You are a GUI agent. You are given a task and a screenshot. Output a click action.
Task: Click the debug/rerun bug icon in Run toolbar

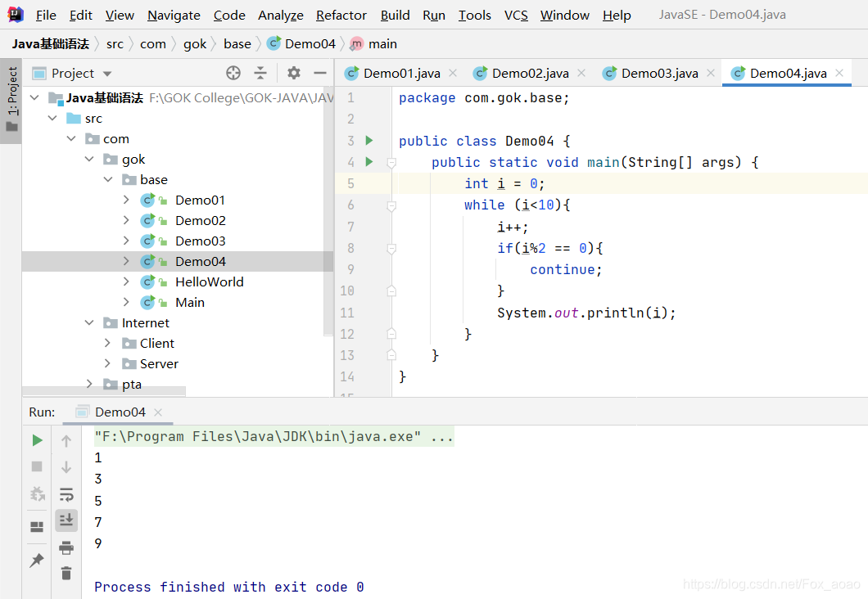37,493
